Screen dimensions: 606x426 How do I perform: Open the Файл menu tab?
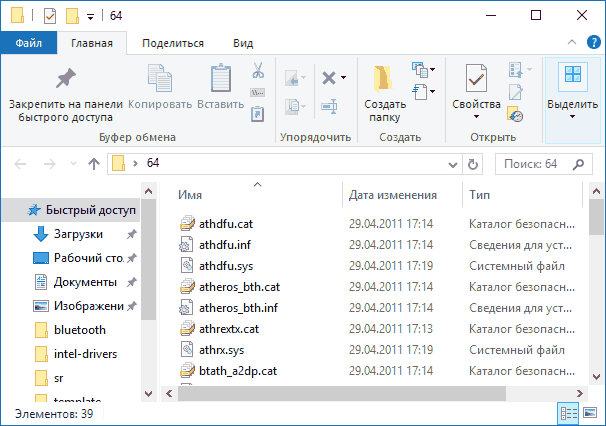pyautogui.click(x=29, y=43)
